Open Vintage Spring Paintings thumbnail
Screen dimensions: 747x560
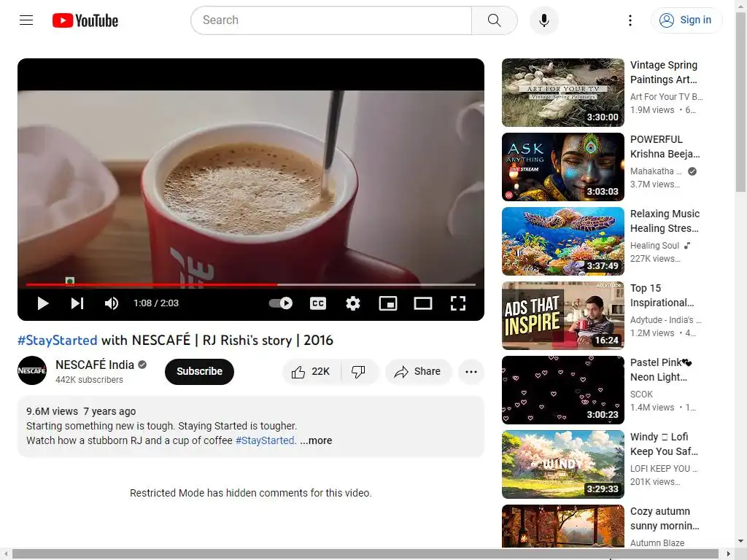[563, 93]
